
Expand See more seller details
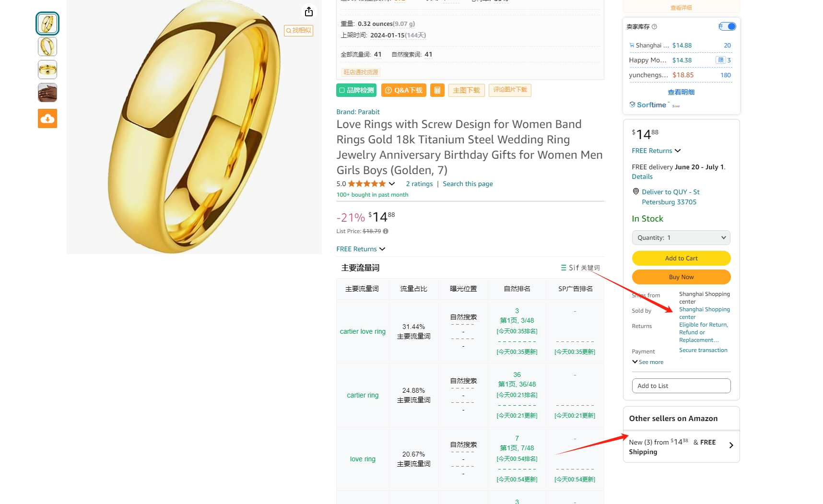[647, 362]
